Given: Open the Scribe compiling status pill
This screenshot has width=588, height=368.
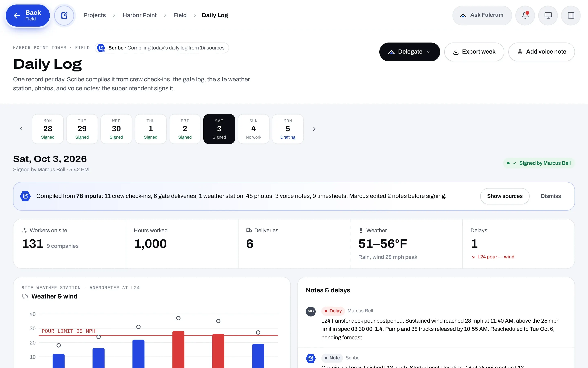Looking at the screenshot, I should pos(162,48).
